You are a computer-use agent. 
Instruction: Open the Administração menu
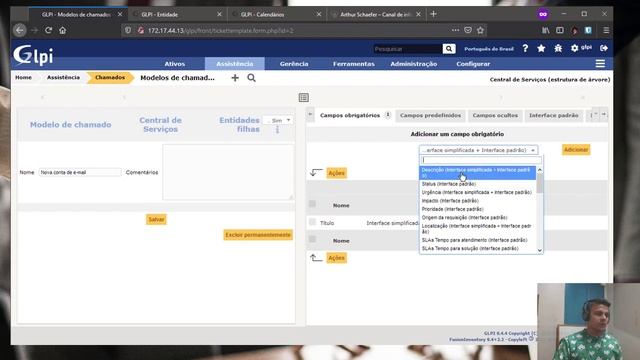414,64
